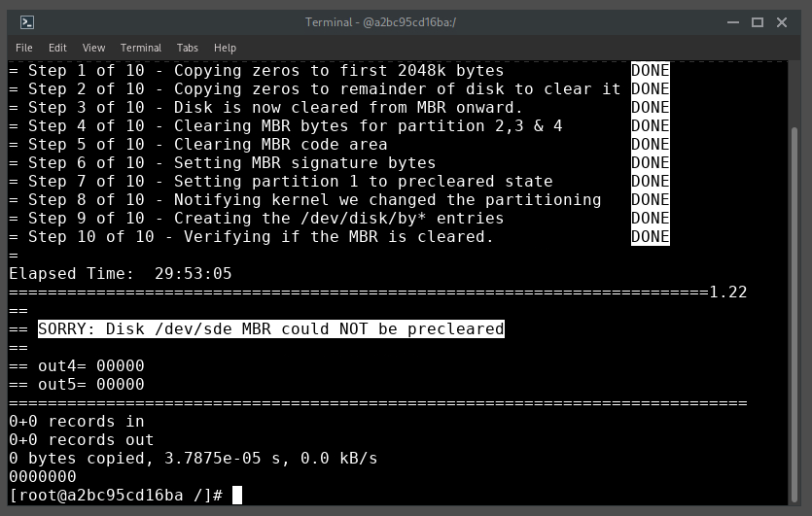Image resolution: width=812 pixels, height=516 pixels.
Task: Click the DONE label for Step 6
Action: point(651,162)
